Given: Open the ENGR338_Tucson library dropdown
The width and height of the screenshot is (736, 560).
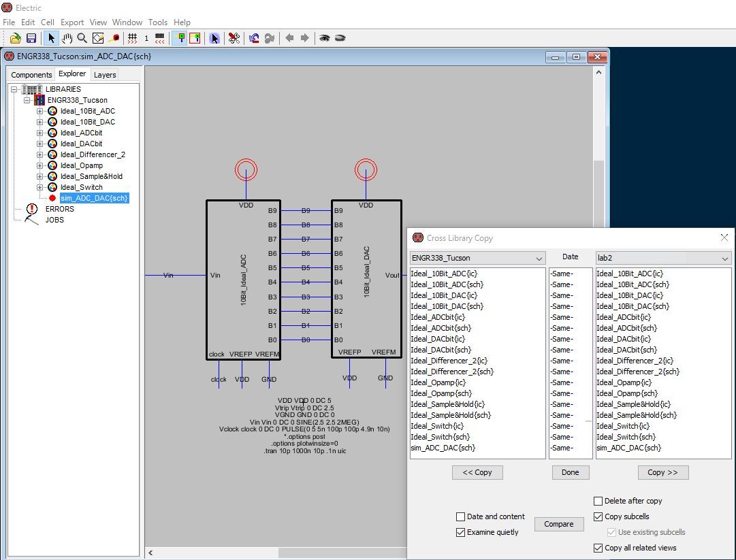Looking at the screenshot, I should click(477, 259).
